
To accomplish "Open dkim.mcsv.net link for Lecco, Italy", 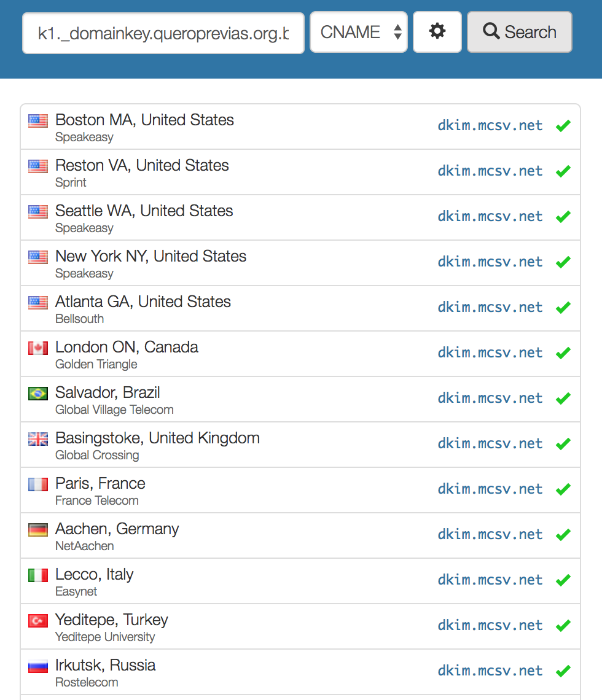I will pyautogui.click(x=490, y=580).
